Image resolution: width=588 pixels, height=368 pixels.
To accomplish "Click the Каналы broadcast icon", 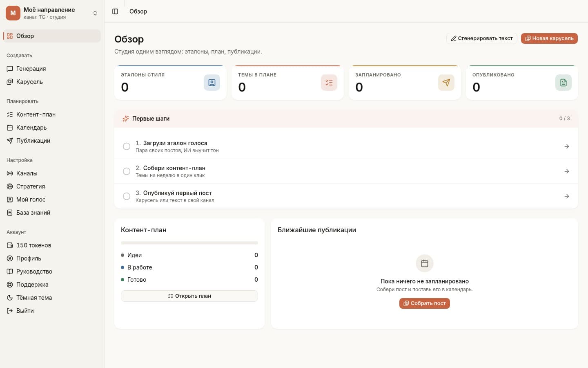I will [x=10, y=173].
